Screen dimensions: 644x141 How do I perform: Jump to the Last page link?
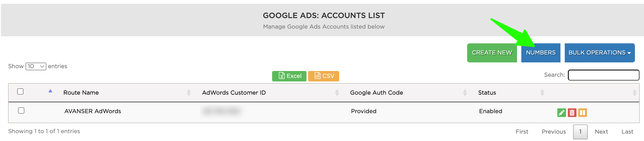(627, 132)
